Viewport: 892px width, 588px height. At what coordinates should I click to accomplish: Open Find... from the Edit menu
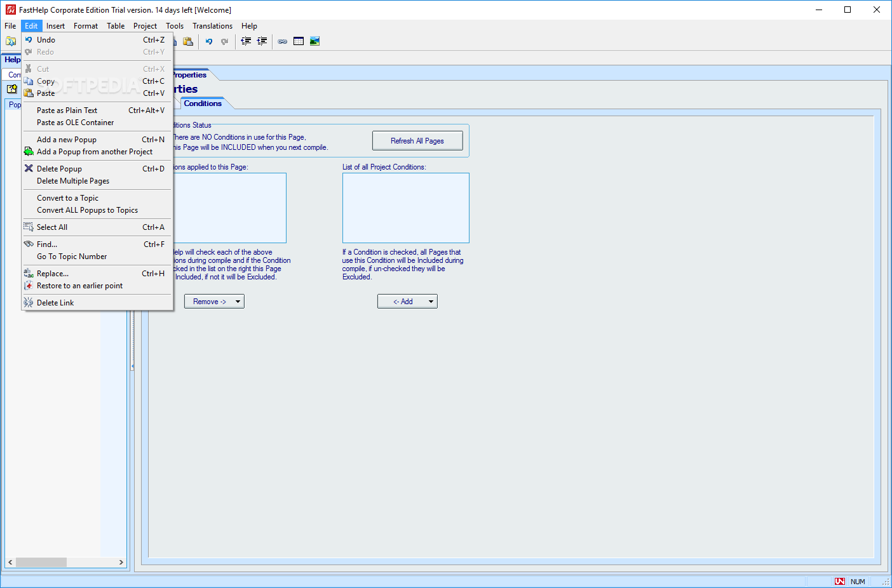click(97, 244)
